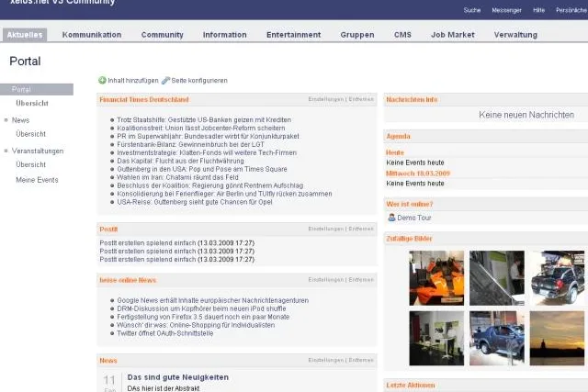Open Einstellungen of the bottom News widget
Viewport: 588px width, 392px height.
tap(326, 360)
